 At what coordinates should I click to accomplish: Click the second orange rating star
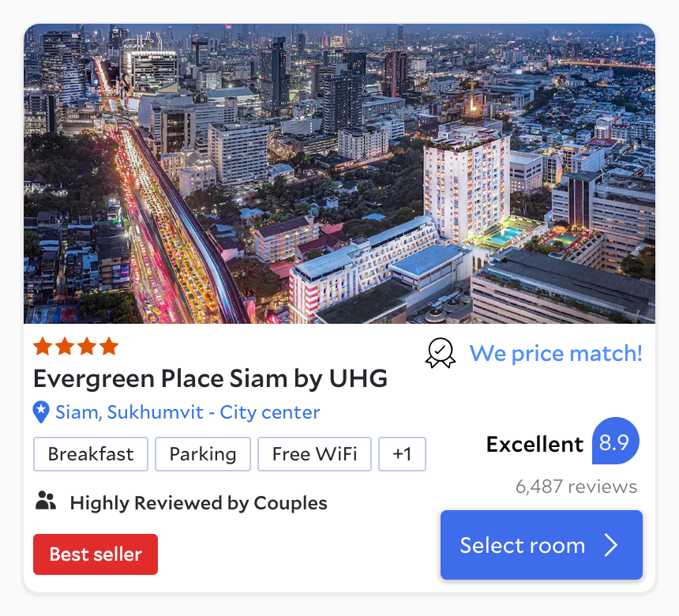click(65, 346)
